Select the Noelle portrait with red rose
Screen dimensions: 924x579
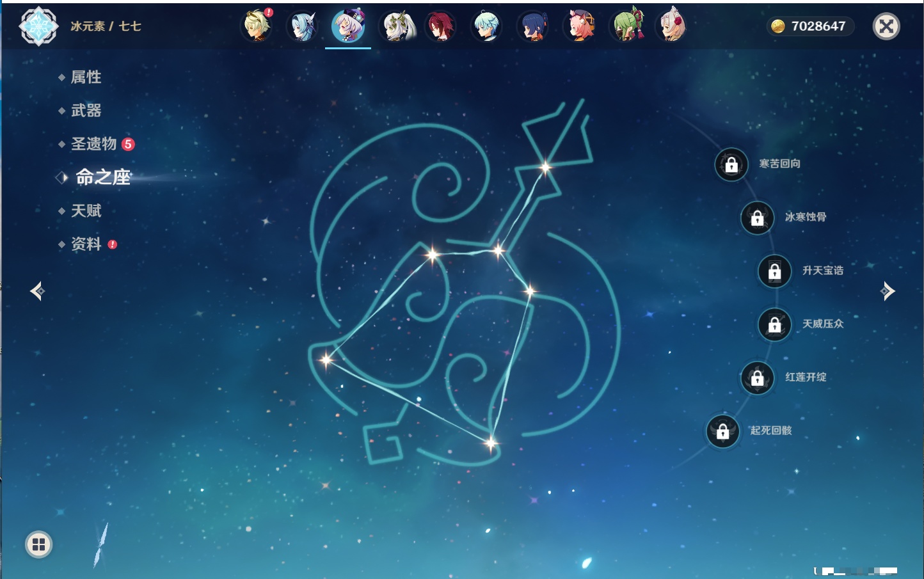(x=671, y=26)
